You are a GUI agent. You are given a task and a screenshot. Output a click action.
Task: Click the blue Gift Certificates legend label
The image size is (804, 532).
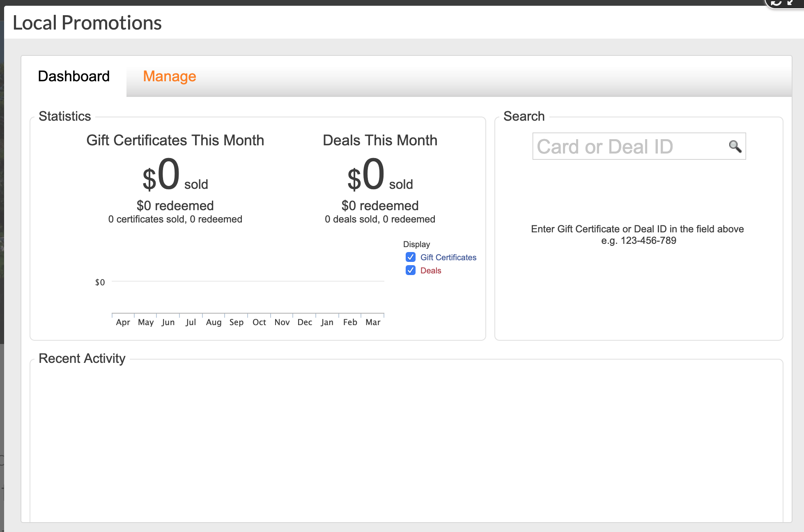click(448, 257)
